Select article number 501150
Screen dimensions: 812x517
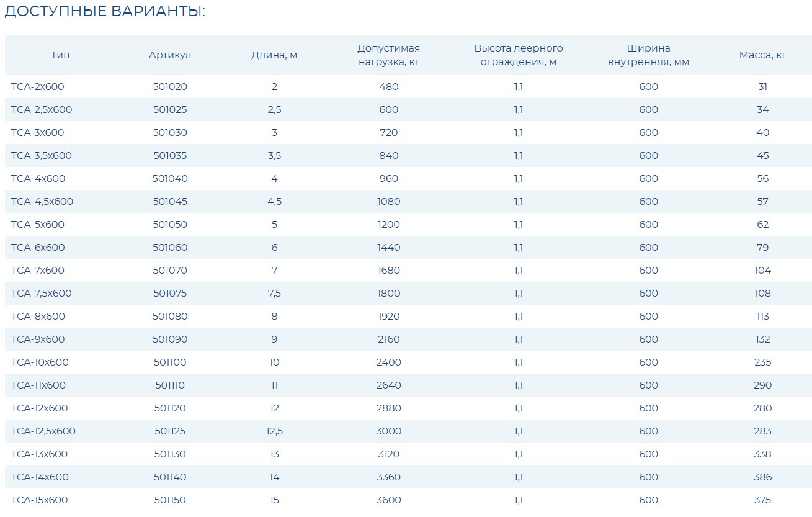pos(170,500)
